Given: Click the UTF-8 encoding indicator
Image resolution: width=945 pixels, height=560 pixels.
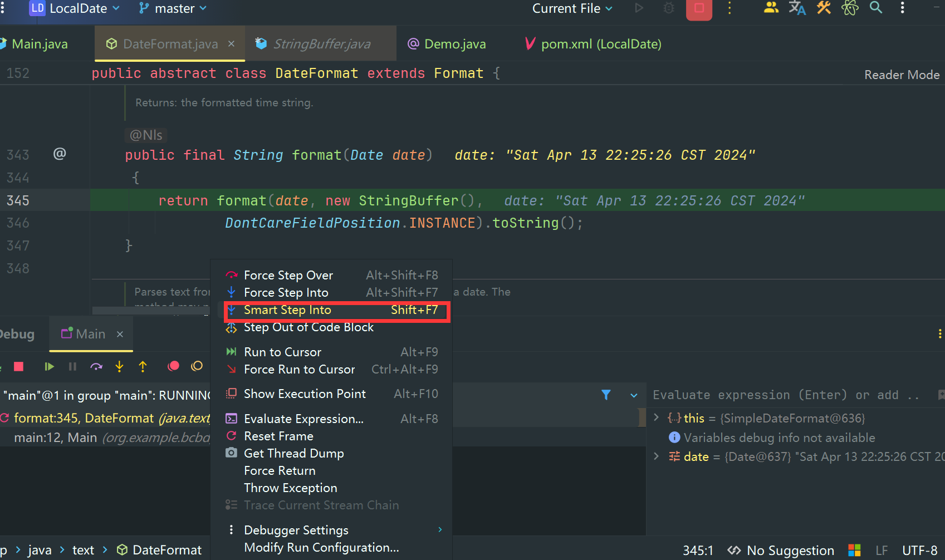Looking at the screenshot, I should 920,551.
